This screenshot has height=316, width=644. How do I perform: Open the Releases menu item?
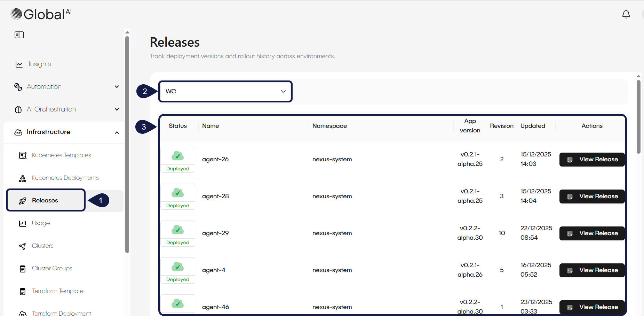pyautogui.click(x=45, y=200)
